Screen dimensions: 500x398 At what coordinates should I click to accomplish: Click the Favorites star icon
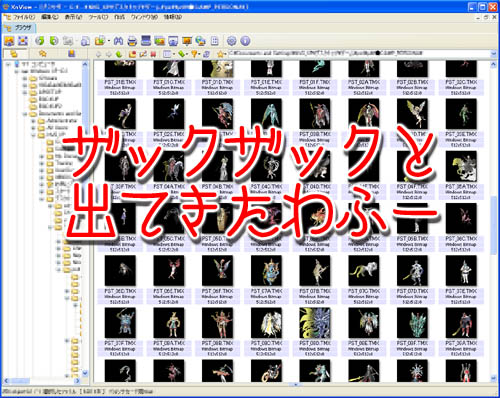tap(220, 54)
